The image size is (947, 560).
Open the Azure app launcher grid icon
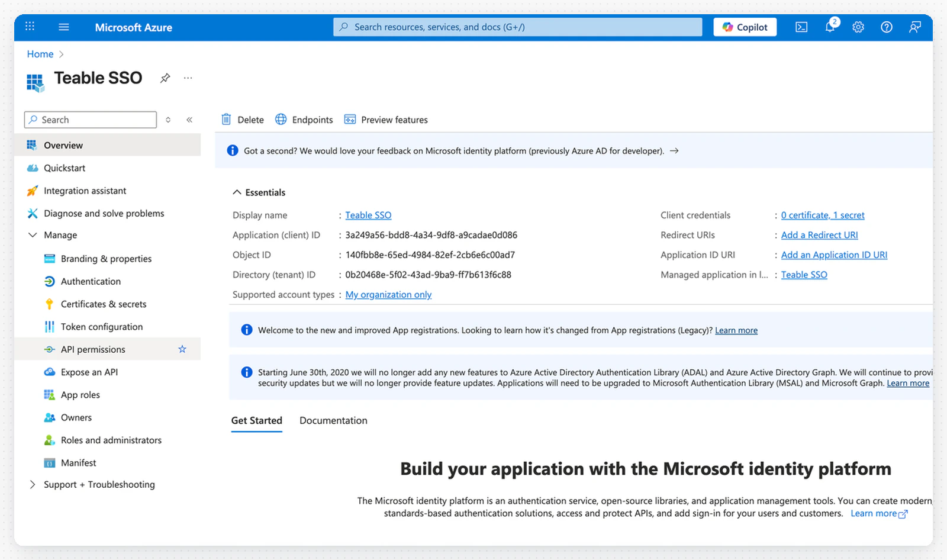tap(30, 27)
